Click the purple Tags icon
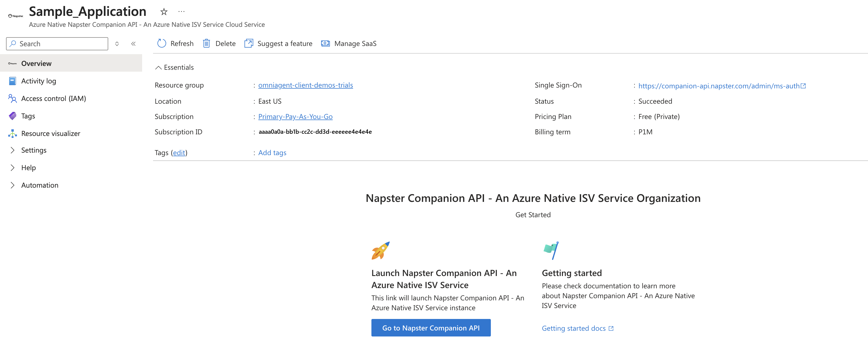868x360 pixels. click(13, 116)
